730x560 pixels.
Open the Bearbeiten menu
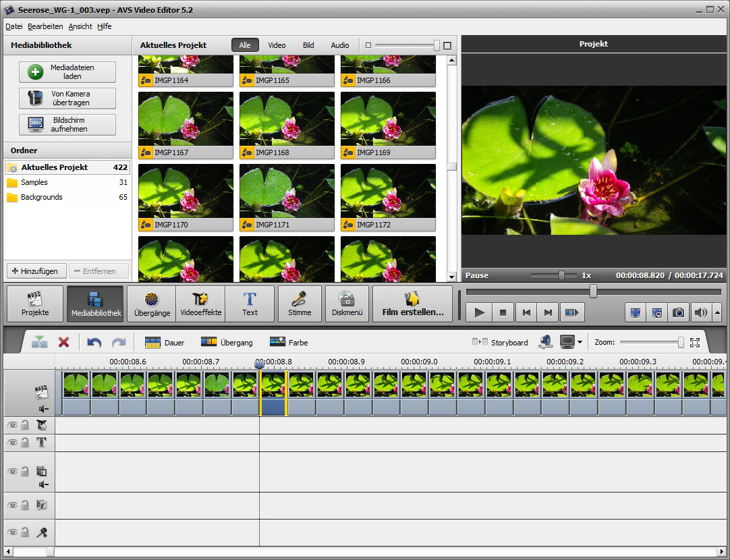click(x=45, y=26)
